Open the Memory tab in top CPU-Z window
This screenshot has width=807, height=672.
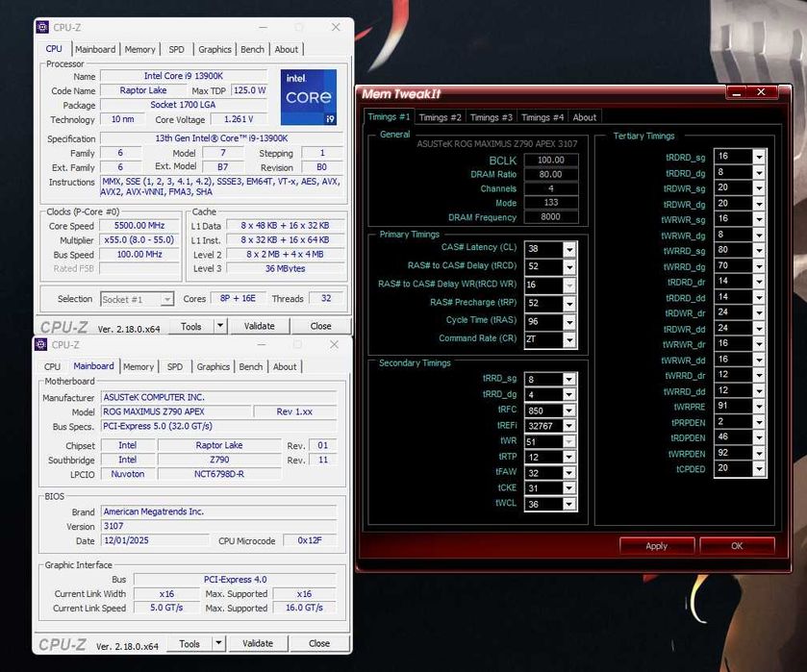coord(140,49)
